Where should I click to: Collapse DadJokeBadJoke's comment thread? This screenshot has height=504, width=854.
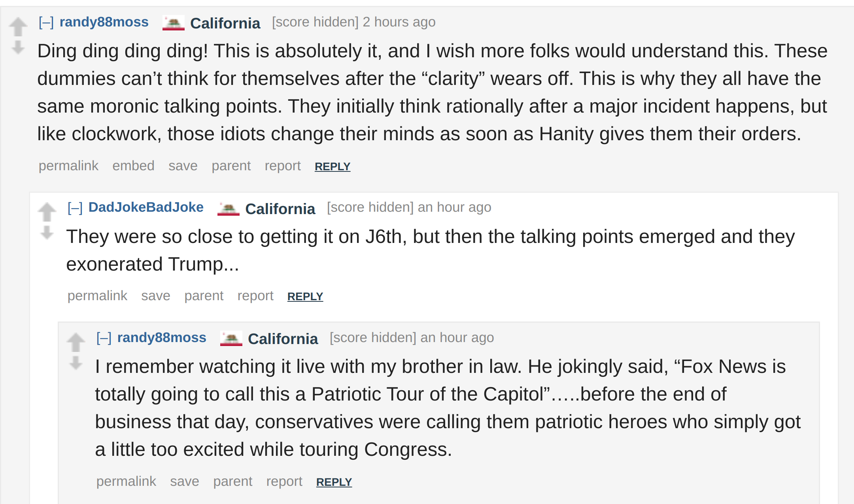click(x=75, y=208)
